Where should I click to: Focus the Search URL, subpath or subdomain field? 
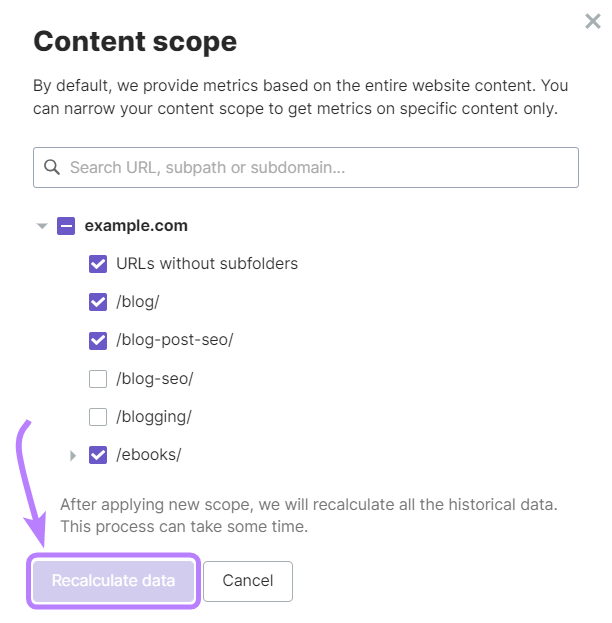click(x=320, y=168)
